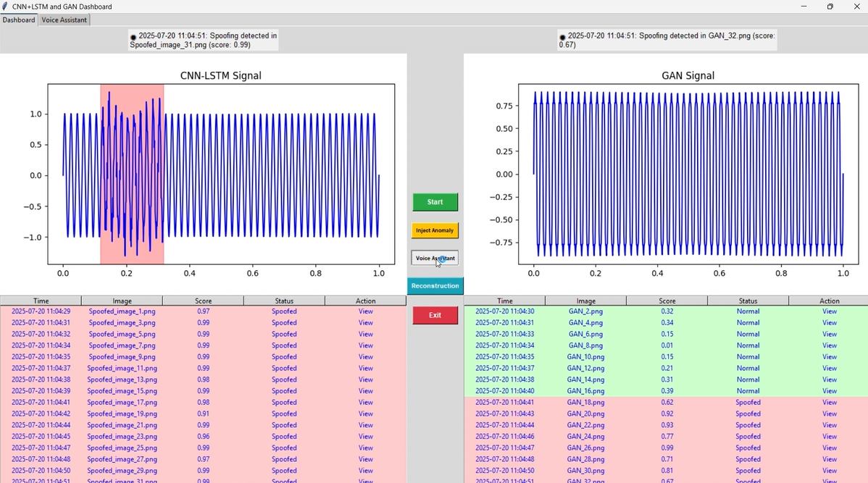Switch to the Dashboard tab
This screenshot has width=868, height=483.
tap(19, 20)
